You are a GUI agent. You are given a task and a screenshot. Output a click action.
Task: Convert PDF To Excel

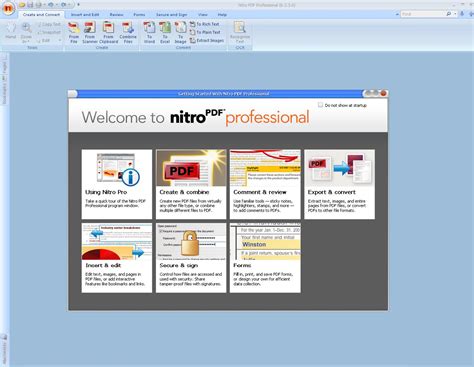click(165, 32)
